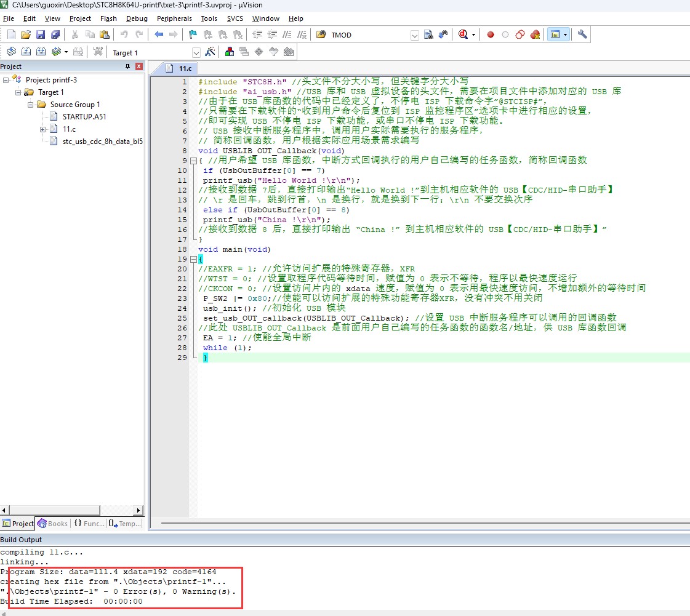Select the Project tab at panel bottom
Viewport: 690px width, 616px height.
coord(18,524)
